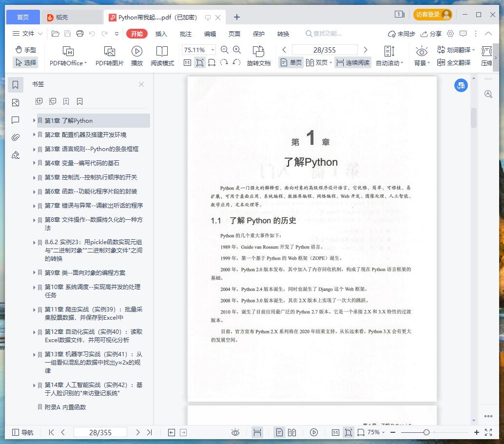Start slideshow playback button
Image resolution: width=504 pixels, height=444 pixels.
tap(137, 56)
